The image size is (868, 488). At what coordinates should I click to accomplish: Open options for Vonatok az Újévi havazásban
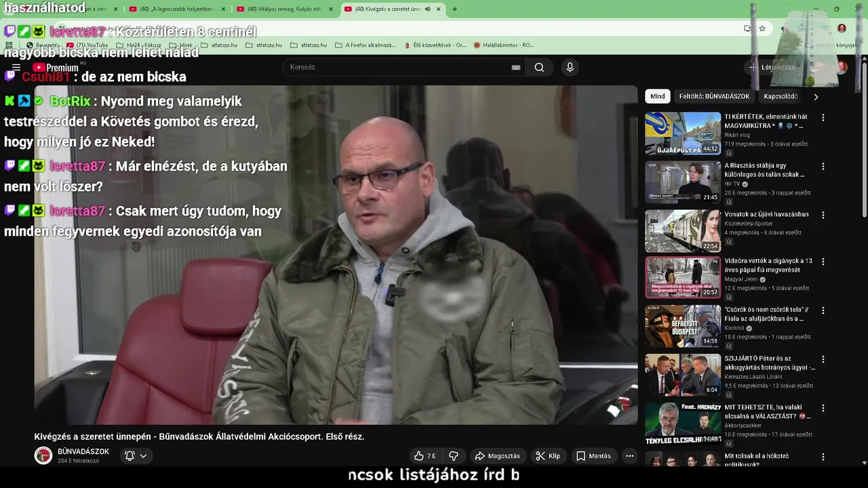pyautogui.click(x=823, y=215)
